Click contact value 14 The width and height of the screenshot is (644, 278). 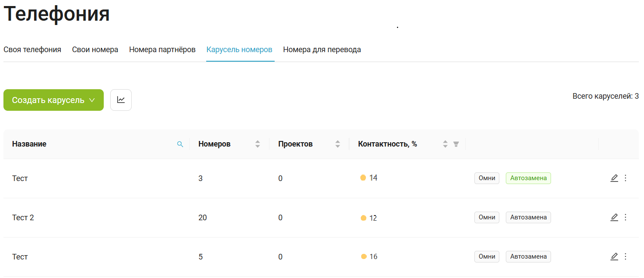pos(373,178)
